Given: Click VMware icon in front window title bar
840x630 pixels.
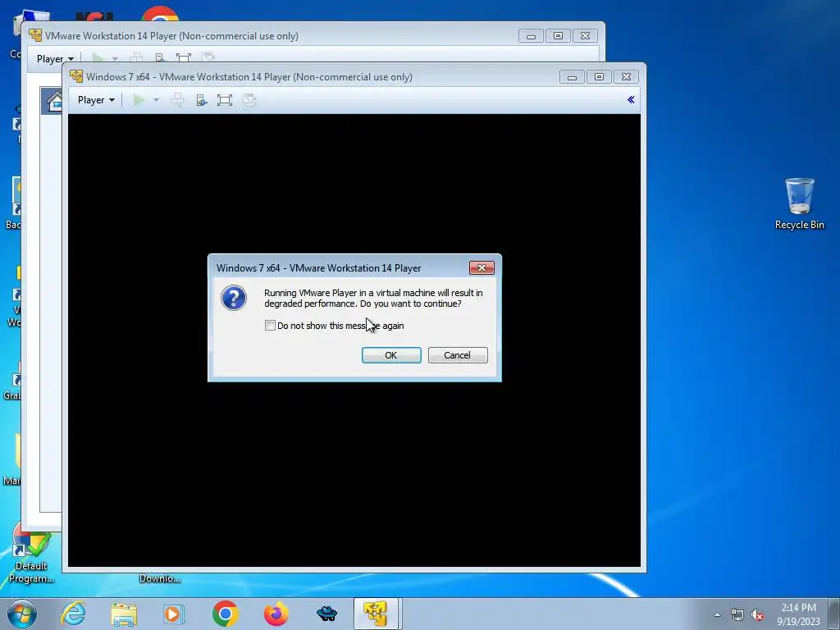Looking at the screenshot, I should [76, 76].
